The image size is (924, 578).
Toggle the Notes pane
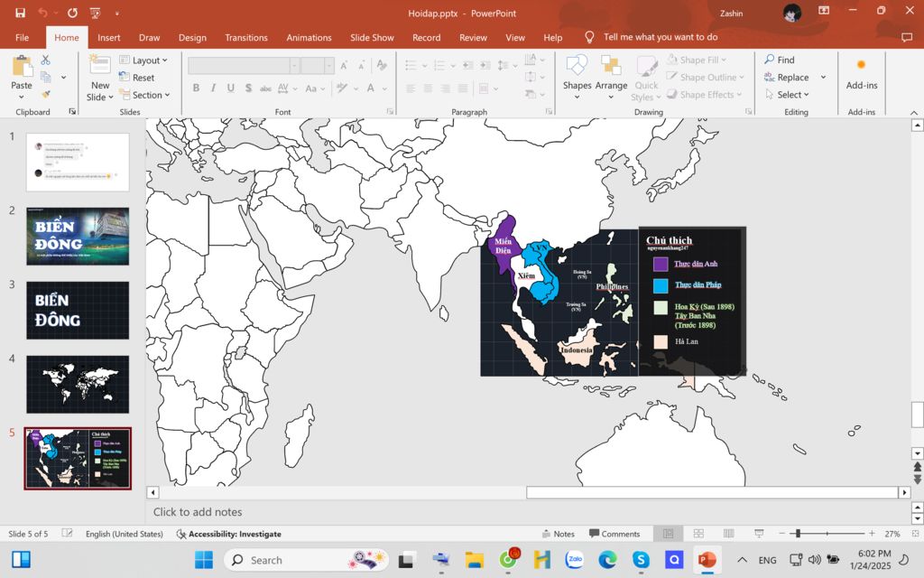point(557,534)
